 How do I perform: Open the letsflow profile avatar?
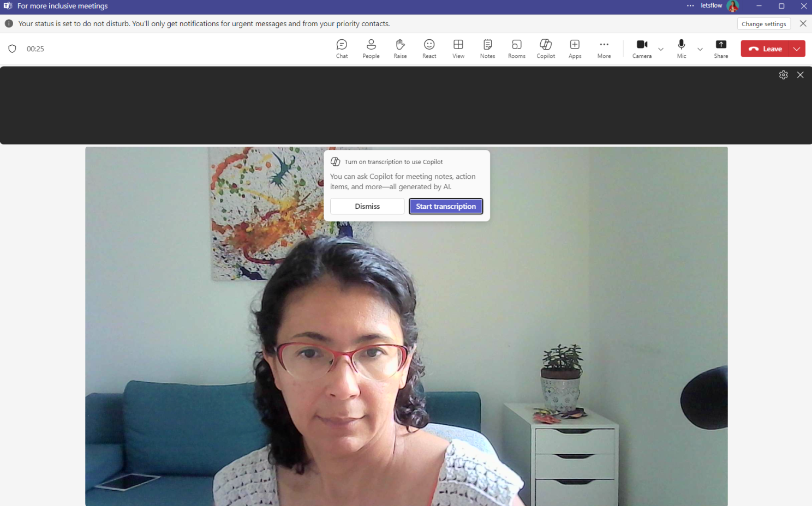[x=732, y=6]
